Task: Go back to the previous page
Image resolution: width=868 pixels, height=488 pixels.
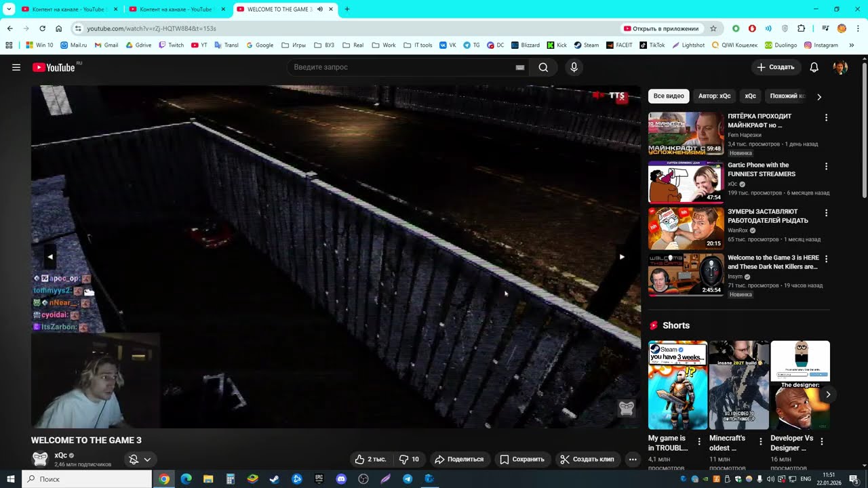Action: 9,28
